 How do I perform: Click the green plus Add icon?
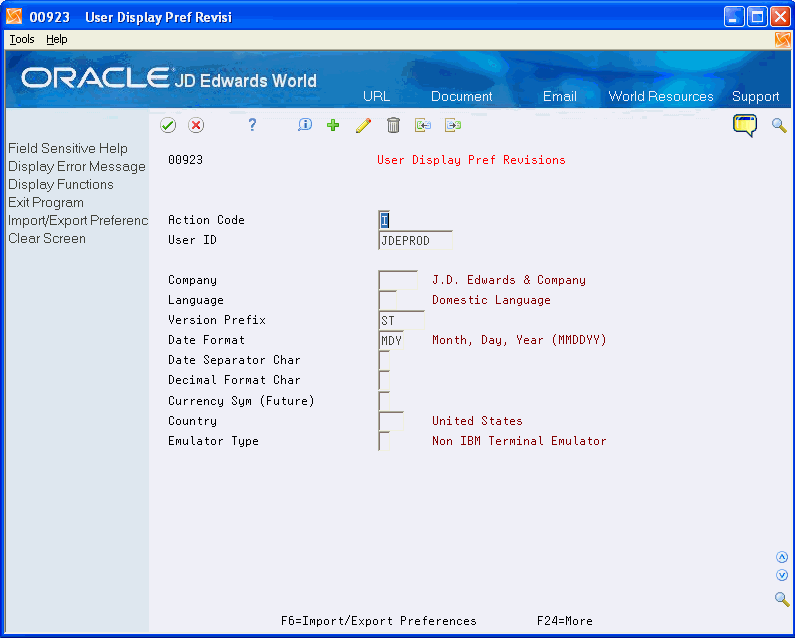pyautogui.click(x=333, y=125)
